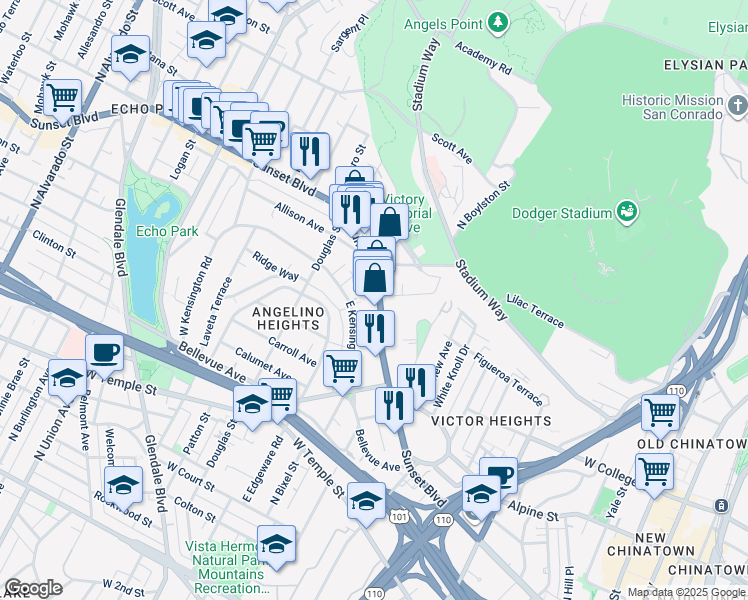Click the Echo Park place label
The height and width of the screenshot is (600, 748).
167,231
